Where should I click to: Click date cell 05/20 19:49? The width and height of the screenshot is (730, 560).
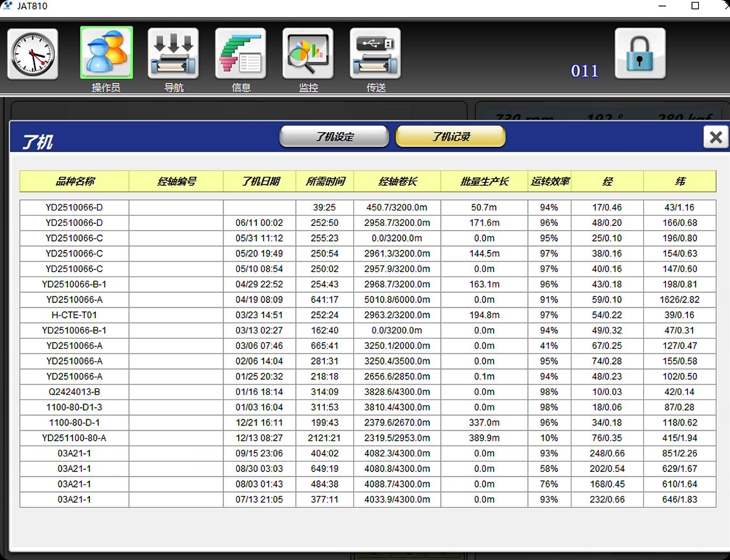click(260, 253)
